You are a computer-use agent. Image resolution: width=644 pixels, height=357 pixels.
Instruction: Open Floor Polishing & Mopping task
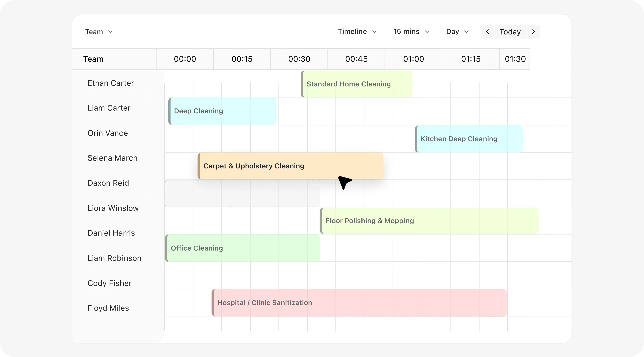pos(429,221)
